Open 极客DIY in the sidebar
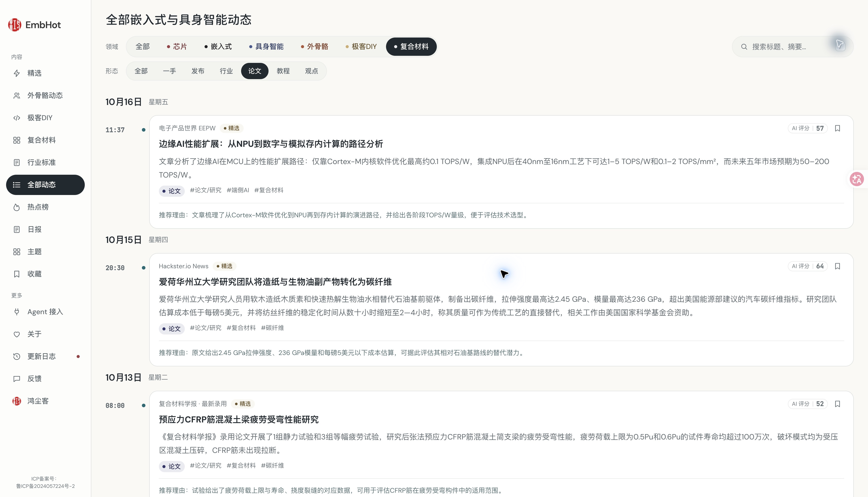This screenshot has height=497, width=868. [45, 118]
